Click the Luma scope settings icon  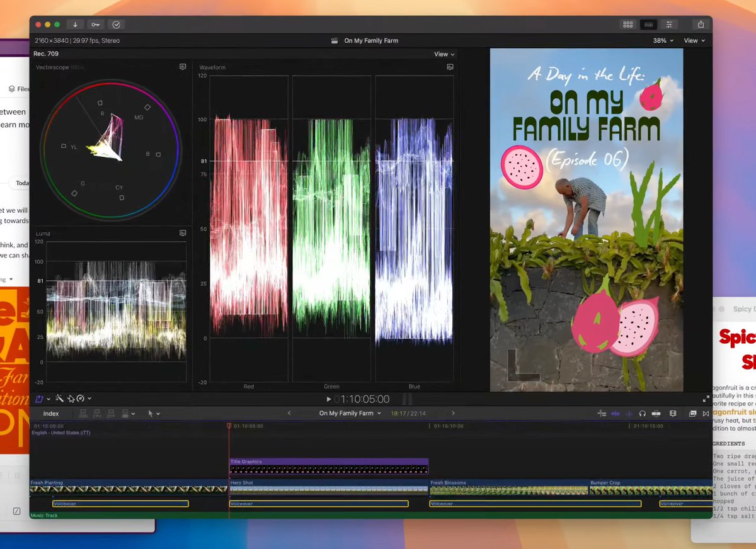point(183,233)
